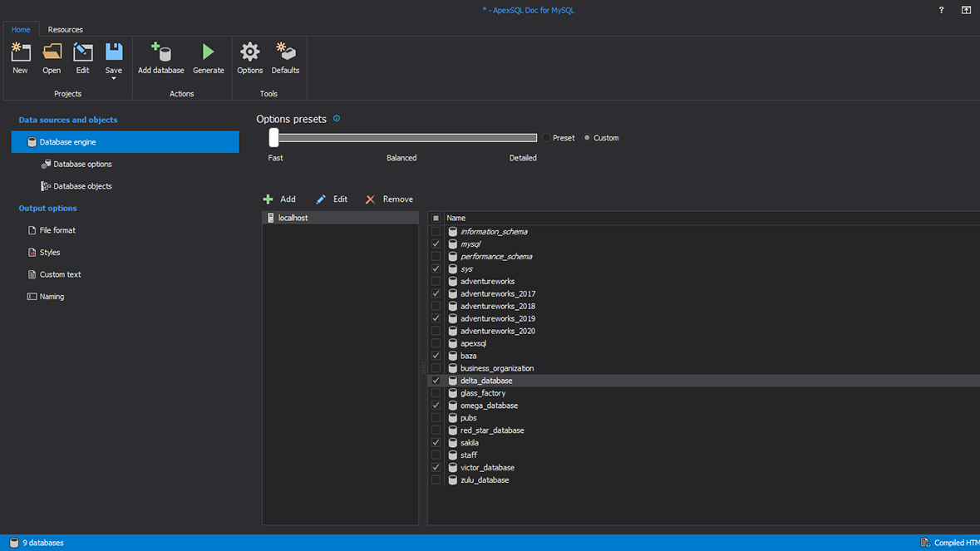Click the help question mark icon
Screen dimensions: 980x551
point(940,10)
